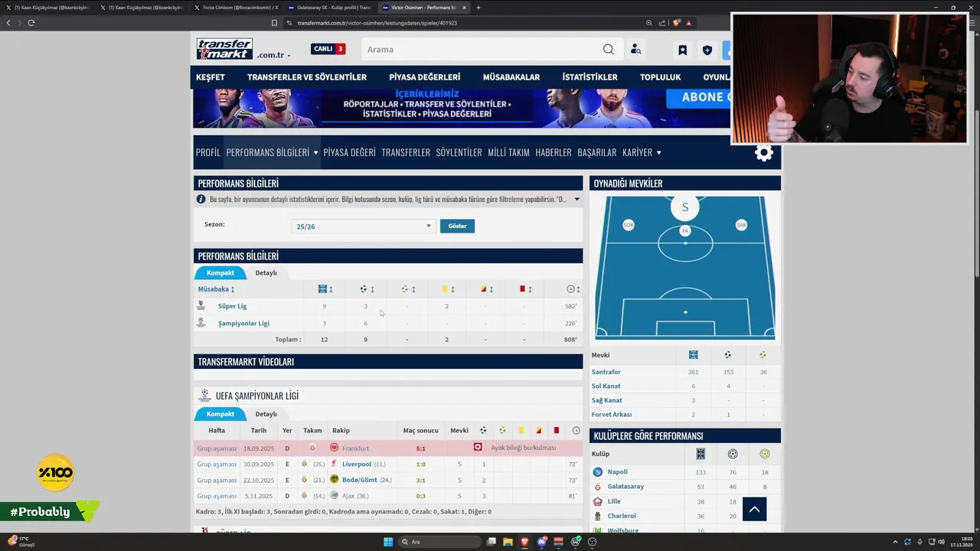Open the Söylentiler tab
980x551 pixels.
point(459,152)
